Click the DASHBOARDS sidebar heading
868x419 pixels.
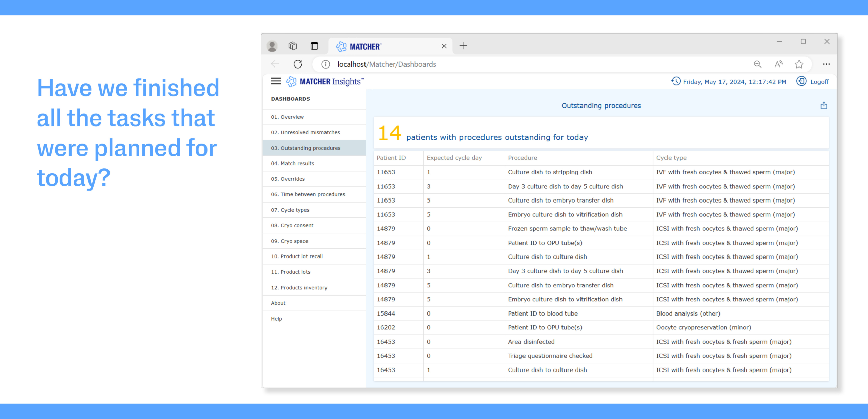290,99
